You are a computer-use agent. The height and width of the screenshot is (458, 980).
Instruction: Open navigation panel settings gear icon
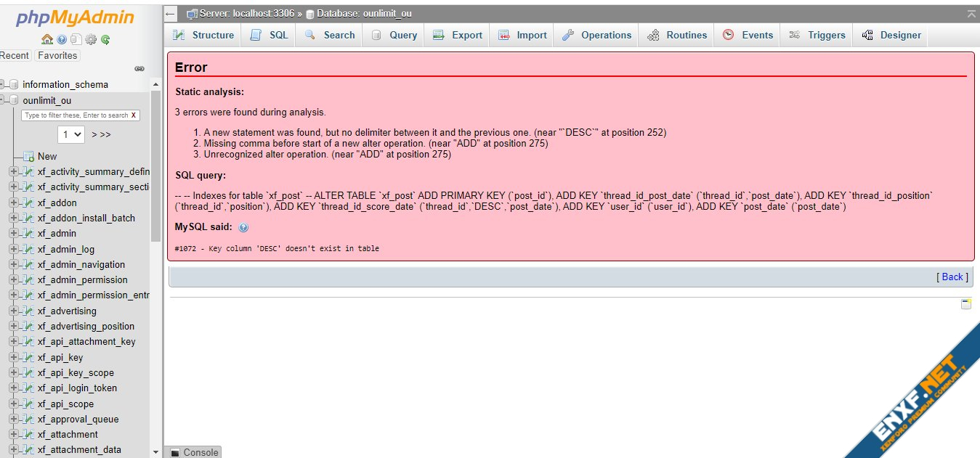coord(91,39)
